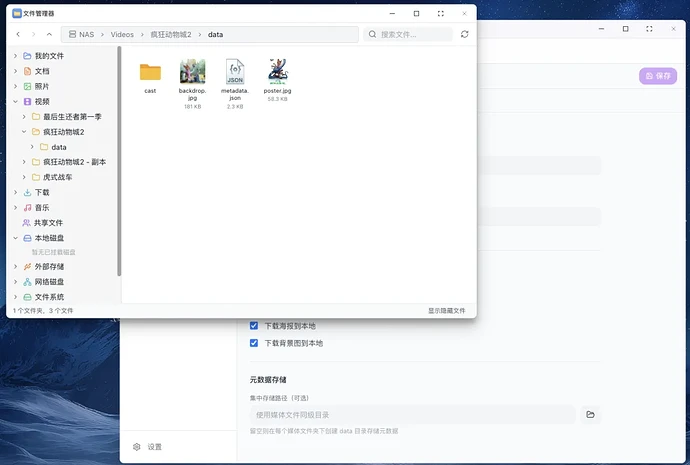
Task: Navigate up to the parent folder
Action: click(x=50, y=34)
